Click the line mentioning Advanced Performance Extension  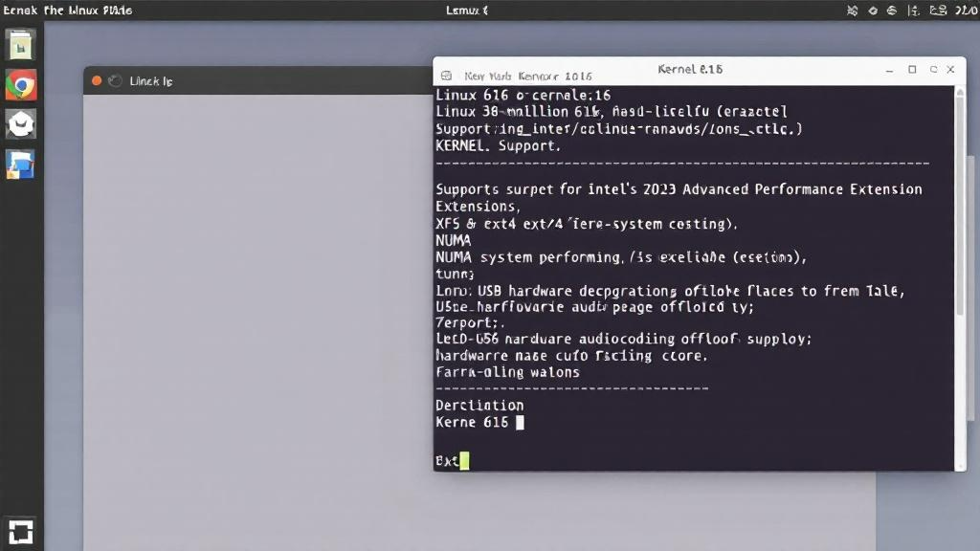click(x=679, y=189)
